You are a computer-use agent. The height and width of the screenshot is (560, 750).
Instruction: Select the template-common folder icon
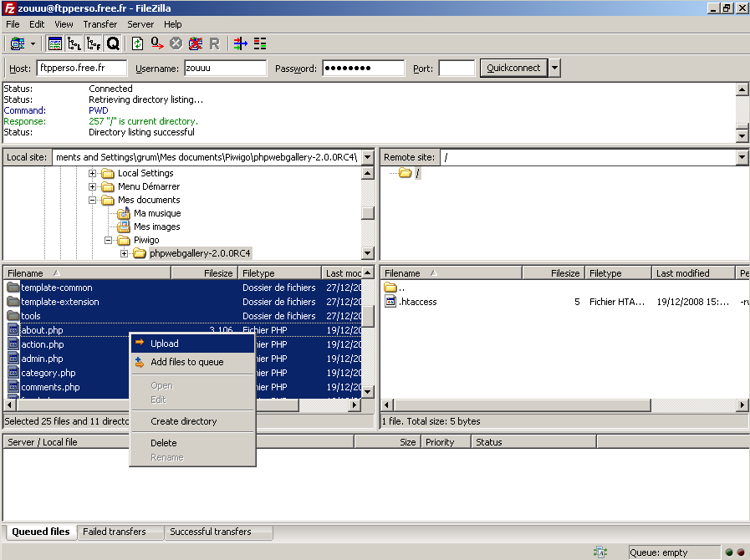(x=13, y=288)
